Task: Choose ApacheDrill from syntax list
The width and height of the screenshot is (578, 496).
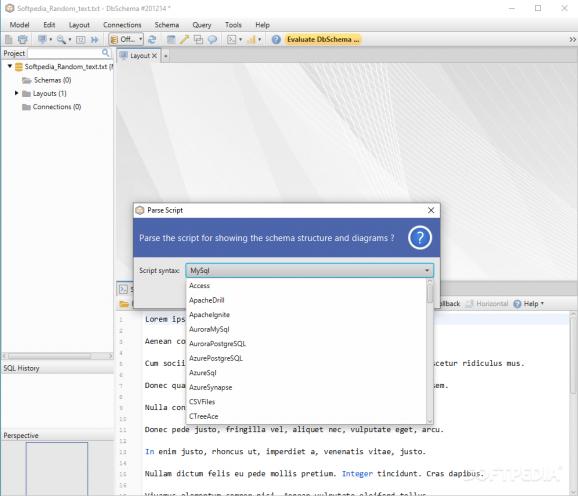Action: point(306,300)
